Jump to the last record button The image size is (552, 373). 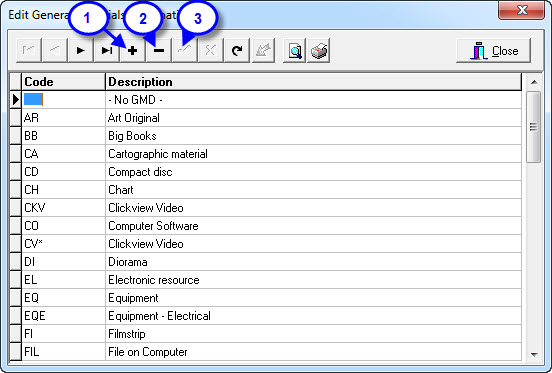click(107, 51)
